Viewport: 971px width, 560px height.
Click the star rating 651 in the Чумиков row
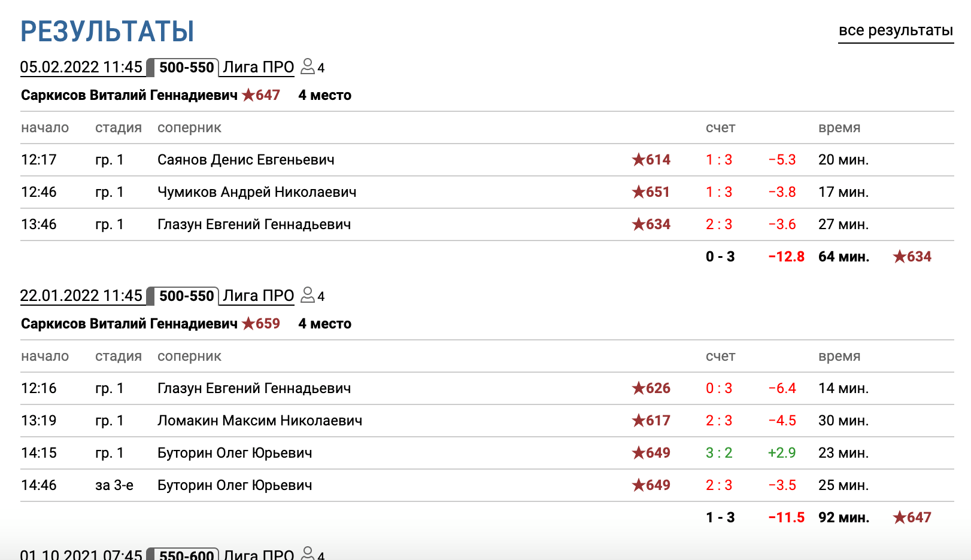point(651,192)
